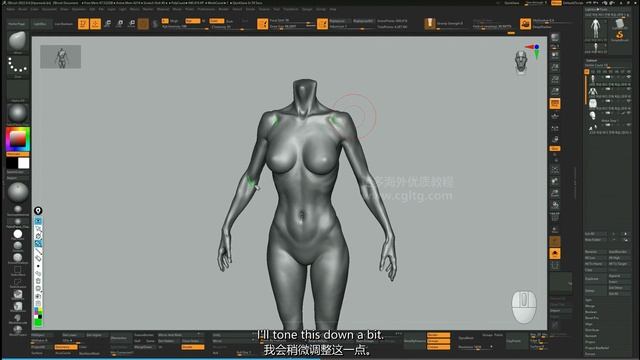Click the orange Menus button

(x=556, y=3)
